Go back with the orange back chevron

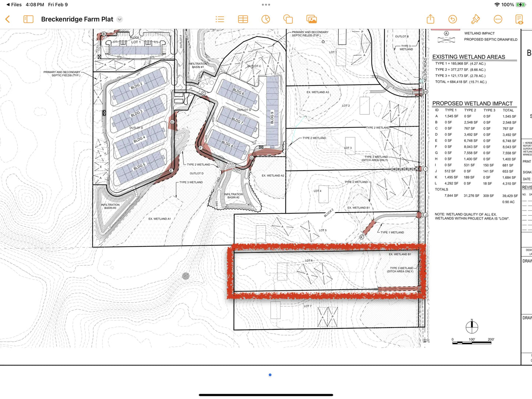(x=7, y=19)
